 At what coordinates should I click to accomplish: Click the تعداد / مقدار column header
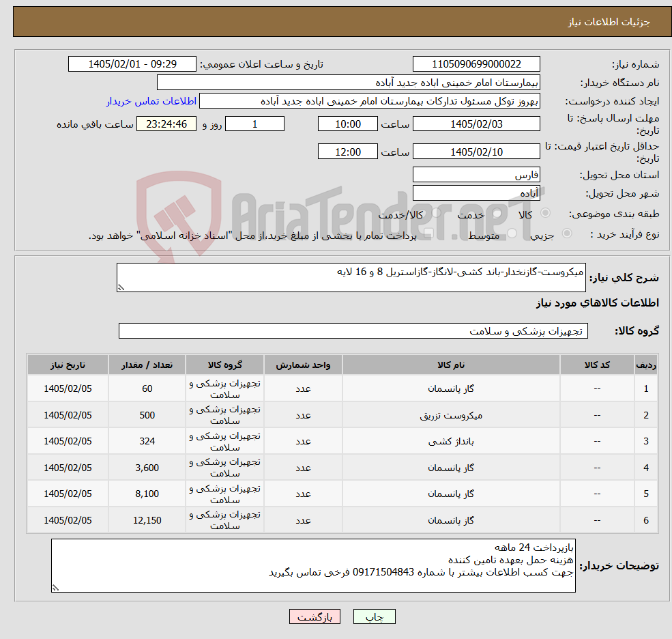coord(147,365)
